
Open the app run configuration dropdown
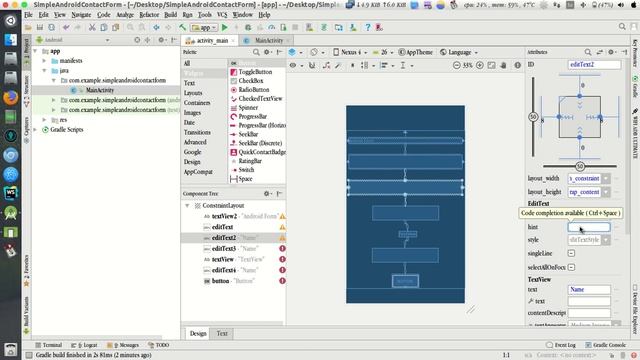point(204,27)
